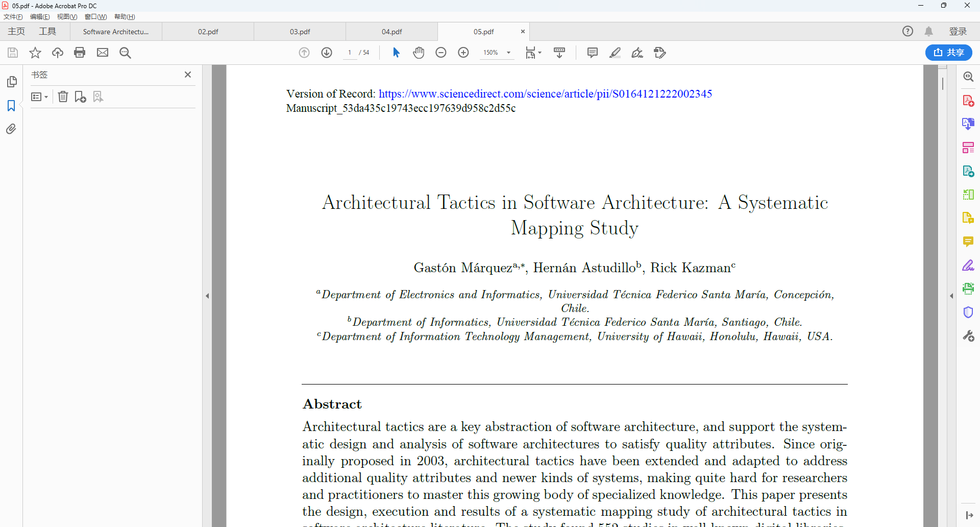
Task: Open the 窗口 menu
Action: (x=95, y=17)
